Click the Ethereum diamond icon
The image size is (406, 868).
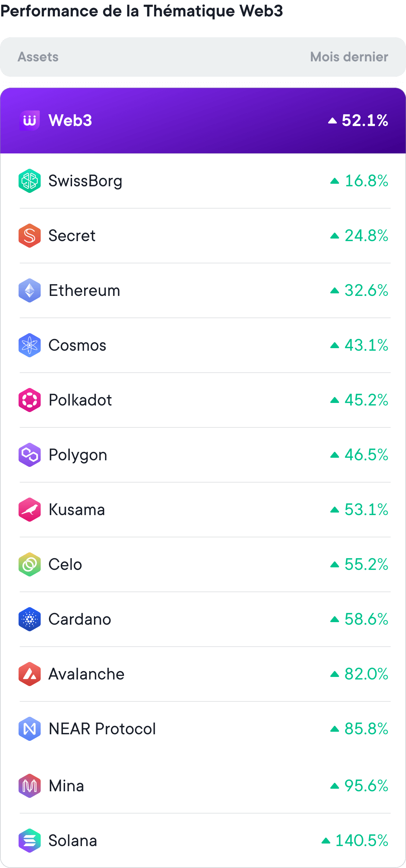[30, 290]
